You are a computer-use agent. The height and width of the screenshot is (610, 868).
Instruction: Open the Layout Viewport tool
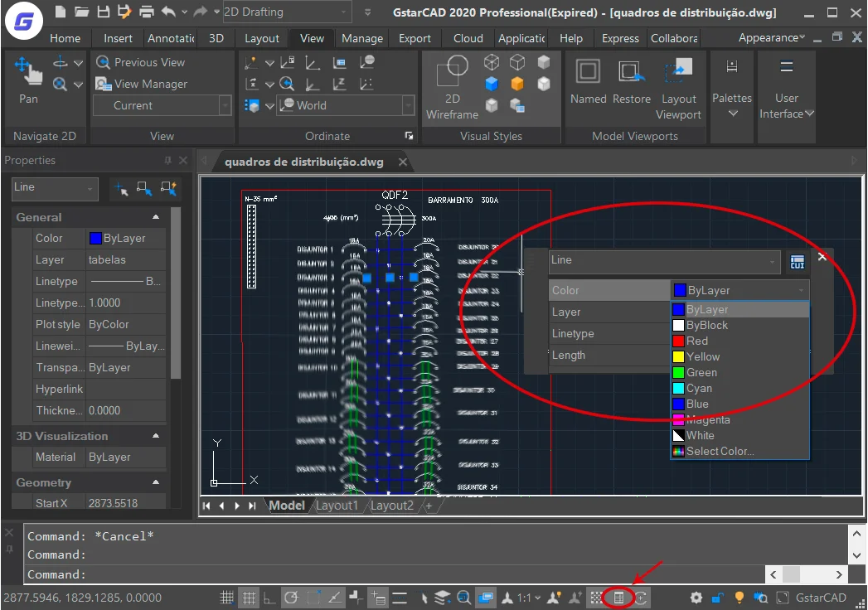point(678,89)
